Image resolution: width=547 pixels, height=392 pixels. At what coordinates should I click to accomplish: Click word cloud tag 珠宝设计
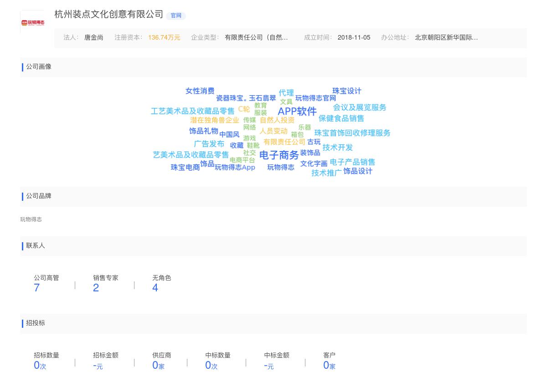point(347,91)
